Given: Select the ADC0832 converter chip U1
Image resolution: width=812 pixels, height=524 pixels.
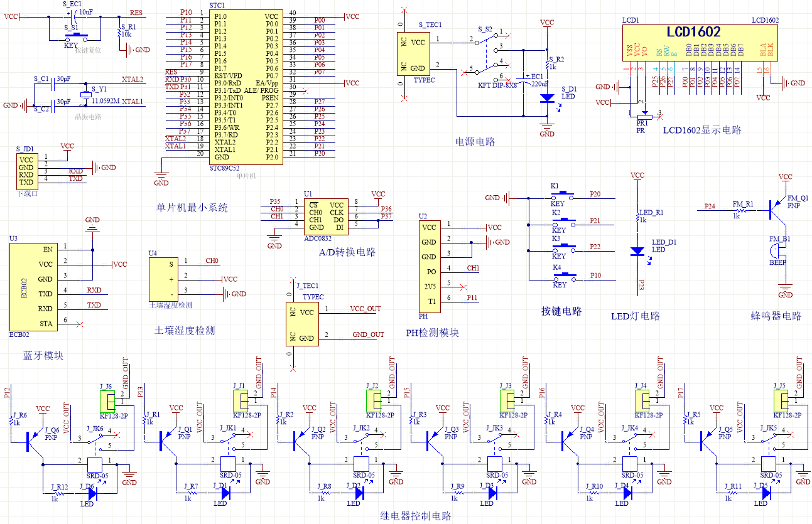Looking at the screenshot, I should (327, 216).
